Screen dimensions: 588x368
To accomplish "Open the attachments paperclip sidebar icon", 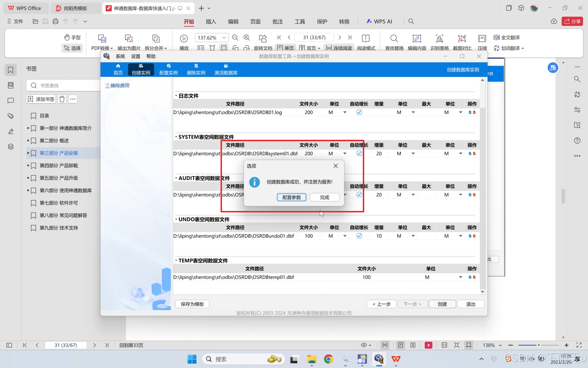I will (x=11, y=116).
